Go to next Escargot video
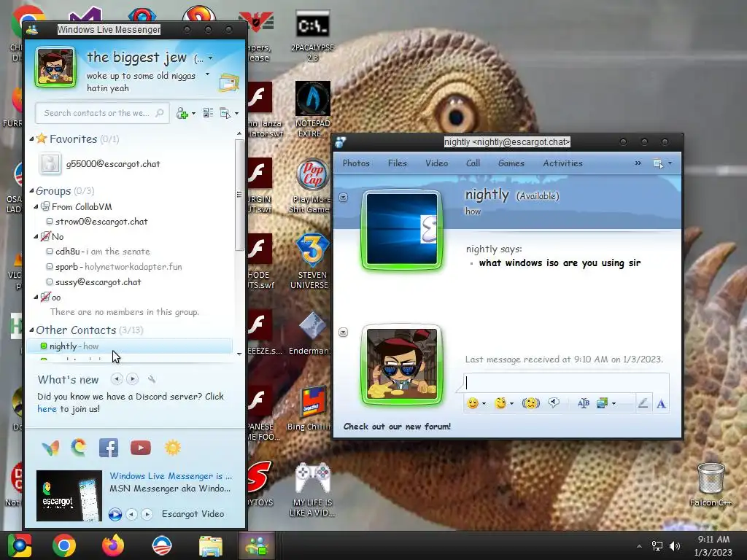This screenshot has height=560, width=747. pos(147,514)
